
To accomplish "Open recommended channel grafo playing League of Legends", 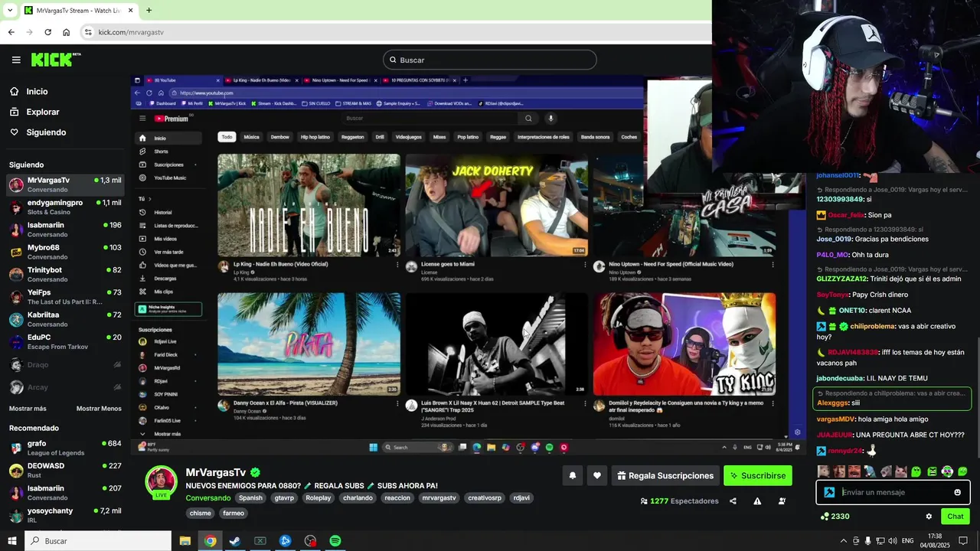I will 65,448.
